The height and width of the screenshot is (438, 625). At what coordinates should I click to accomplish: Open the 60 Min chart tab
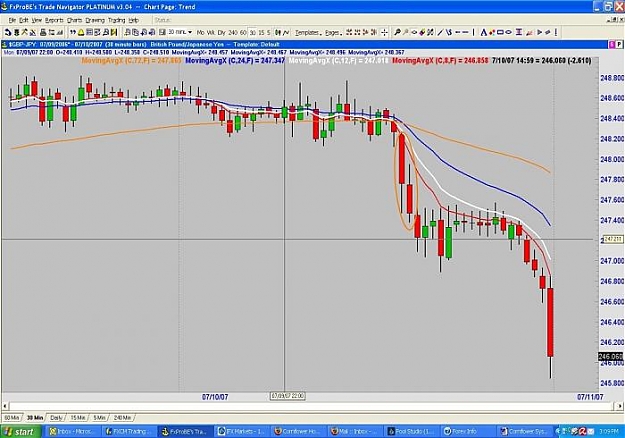point(12,418)
